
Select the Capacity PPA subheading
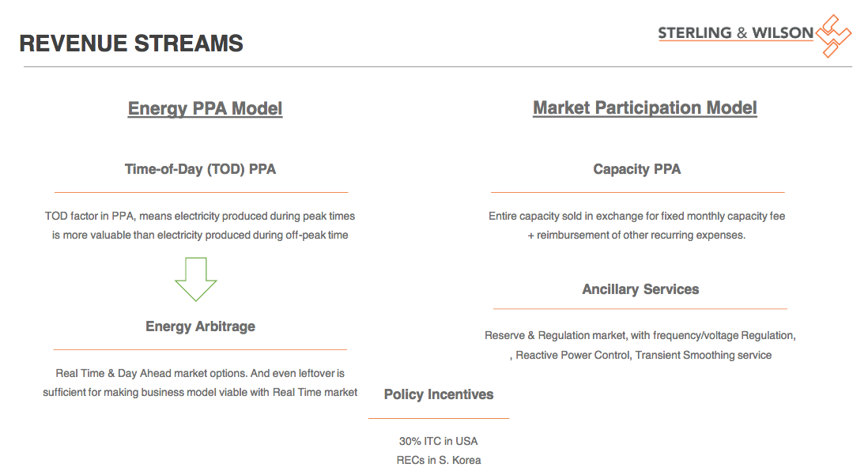[637, 169]
